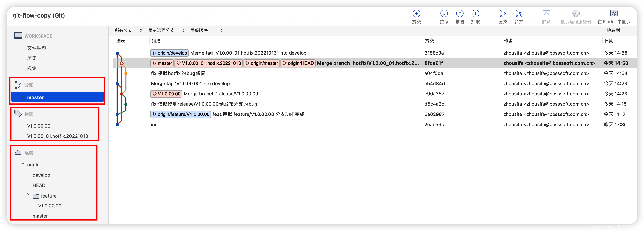Click the 提交 column header
The image size is (644, 231).
click(x=430, y=41)
